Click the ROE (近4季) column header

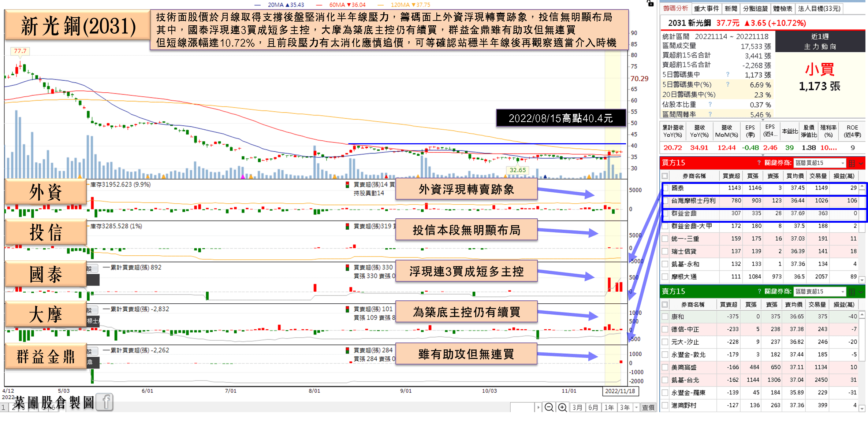click(852, 131)
